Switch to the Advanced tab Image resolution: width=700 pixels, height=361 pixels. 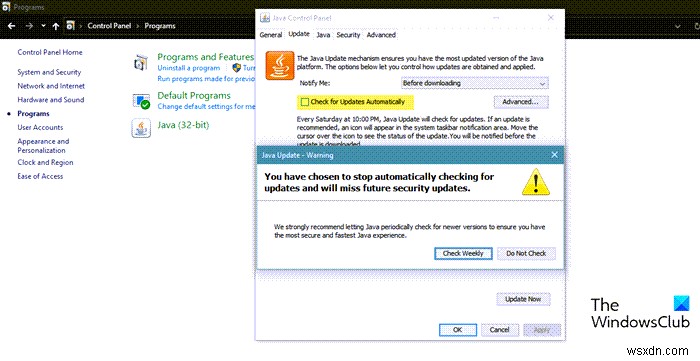(381, 35)
